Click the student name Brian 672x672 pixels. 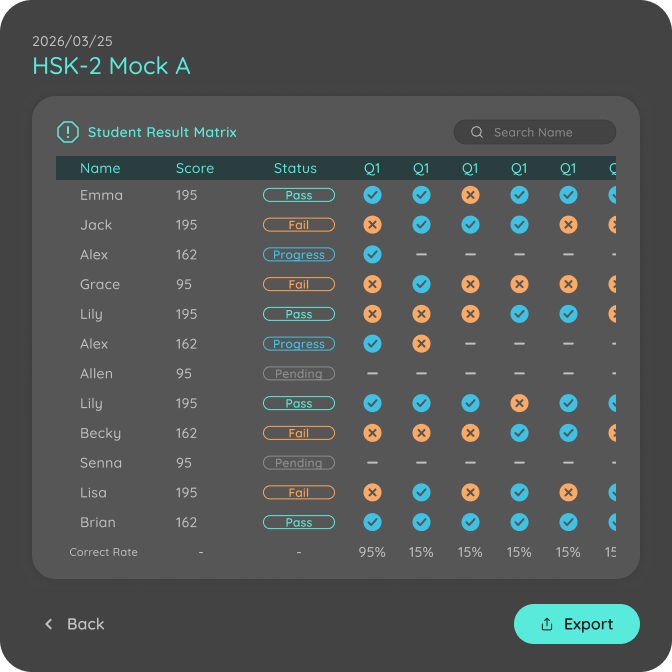98,522
